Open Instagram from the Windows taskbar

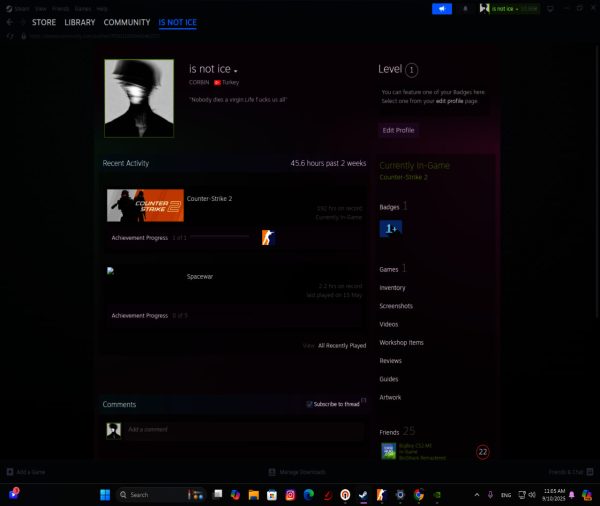pyautogui.click(x=290, y=495)
